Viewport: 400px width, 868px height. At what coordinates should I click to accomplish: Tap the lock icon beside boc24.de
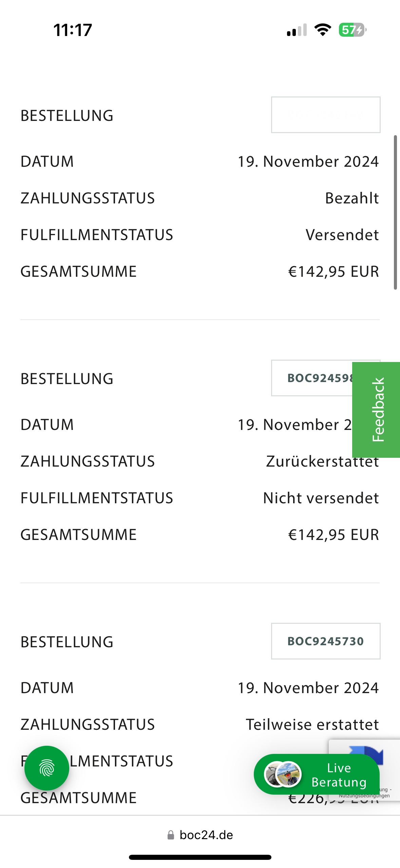tap(171, 835)
